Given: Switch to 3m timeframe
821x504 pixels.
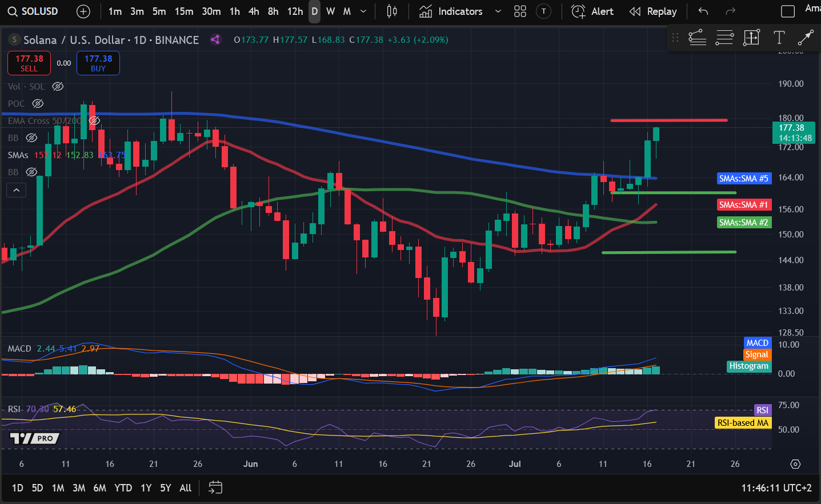Looking at the screenshot, I should click(137, 11).
